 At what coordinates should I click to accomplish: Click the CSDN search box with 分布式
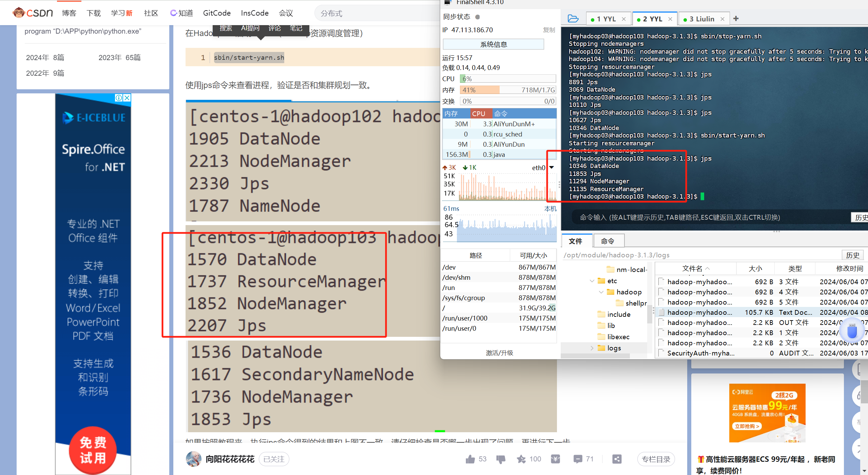click(377, 13)
